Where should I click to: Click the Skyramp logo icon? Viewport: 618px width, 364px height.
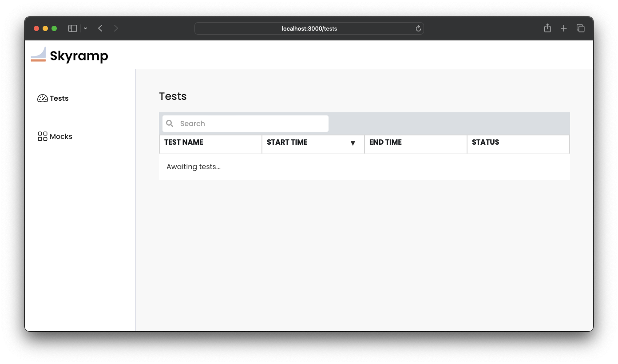(x=38, y=55)
